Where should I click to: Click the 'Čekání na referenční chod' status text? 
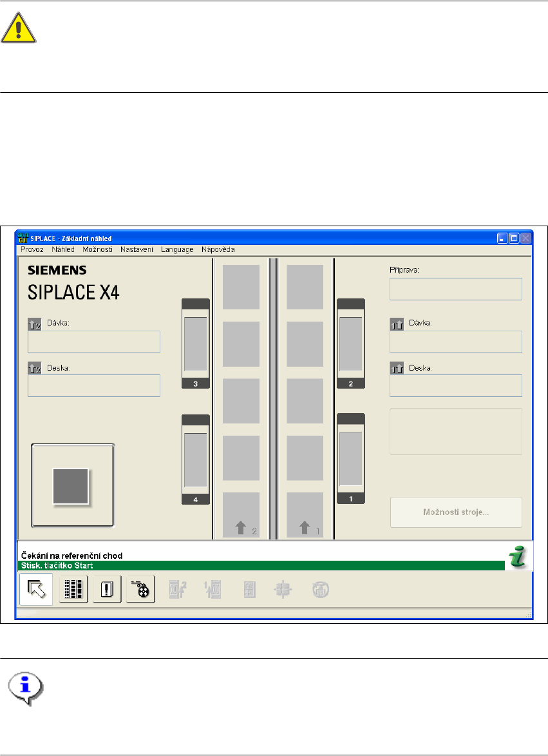pyautogui.click(x=71, y=556)
